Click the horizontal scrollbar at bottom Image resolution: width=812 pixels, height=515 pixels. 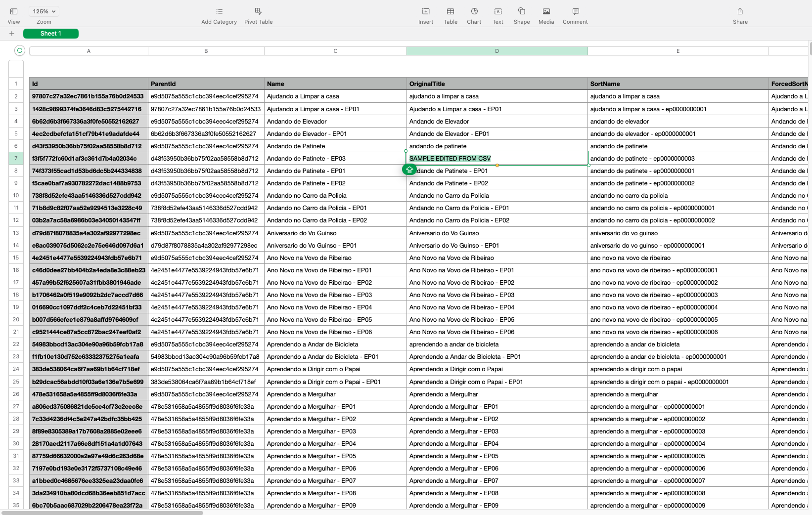click(102, 513)
